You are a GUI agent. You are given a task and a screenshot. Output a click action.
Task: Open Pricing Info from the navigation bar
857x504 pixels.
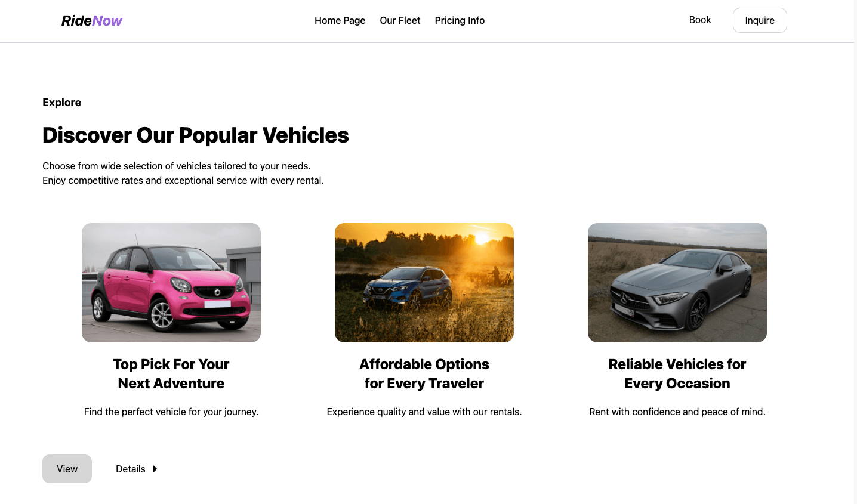(460, 20)
